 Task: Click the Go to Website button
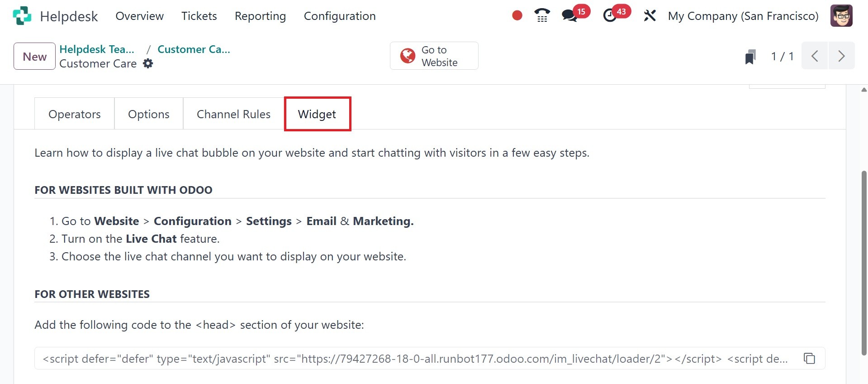tap(434, 56)
